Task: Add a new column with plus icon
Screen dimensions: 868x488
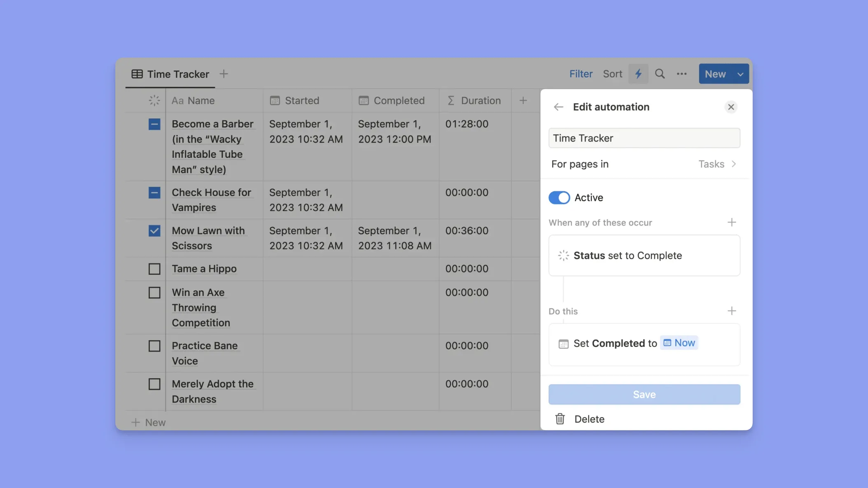Action: pos(523,100)
